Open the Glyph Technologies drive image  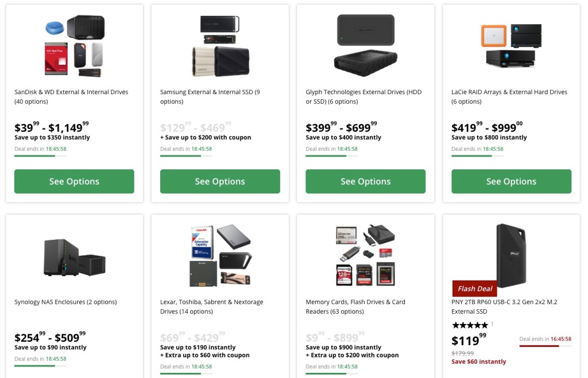click(365, 46)
